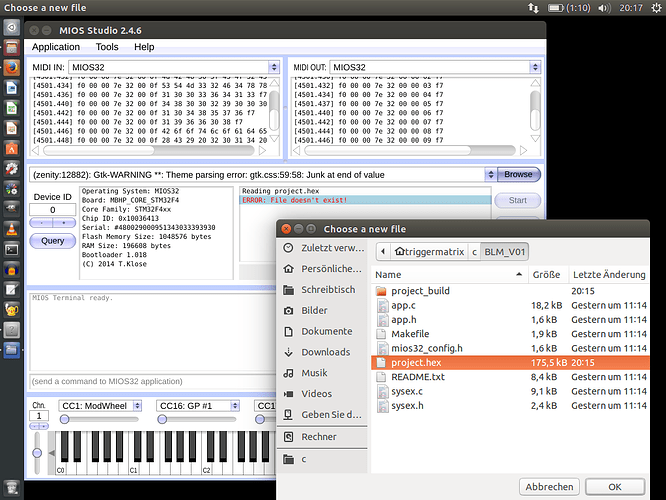Screen dimensions: 666x500
Task: Click the clock showing 20:17
Action: 631,8
